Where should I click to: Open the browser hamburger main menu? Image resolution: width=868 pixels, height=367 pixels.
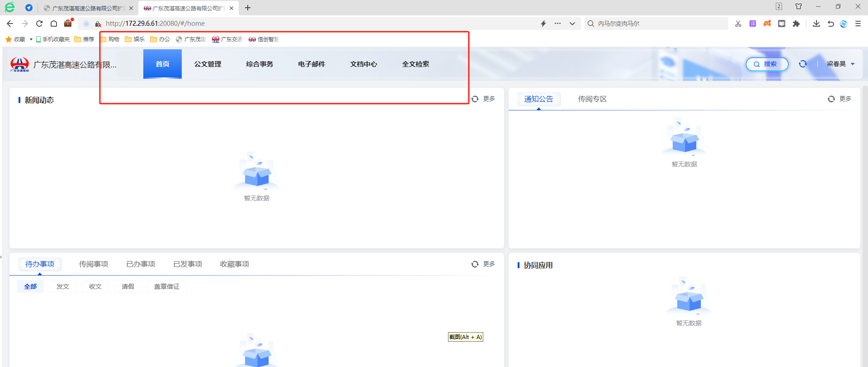(858, 24)
